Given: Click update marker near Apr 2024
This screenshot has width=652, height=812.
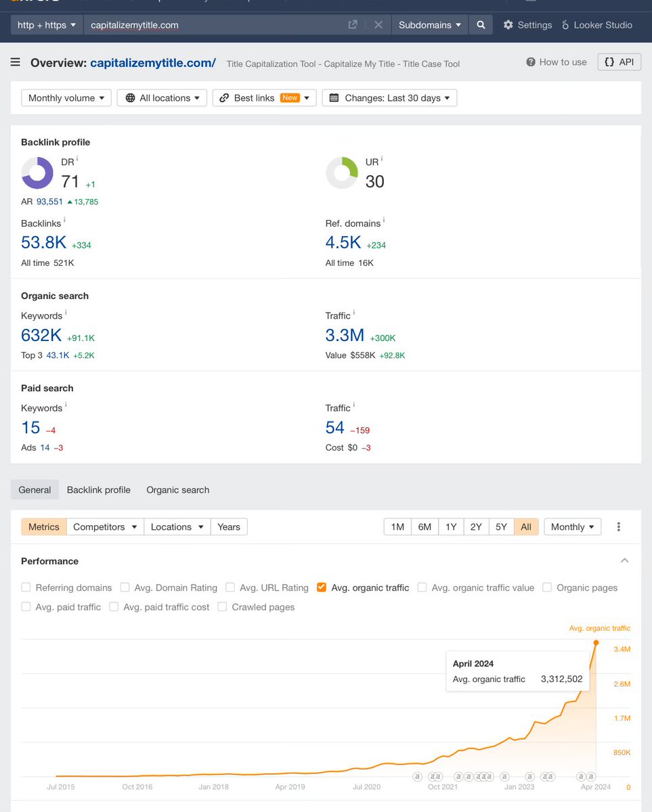Looking at the screenshot, I should coord(591,776).
